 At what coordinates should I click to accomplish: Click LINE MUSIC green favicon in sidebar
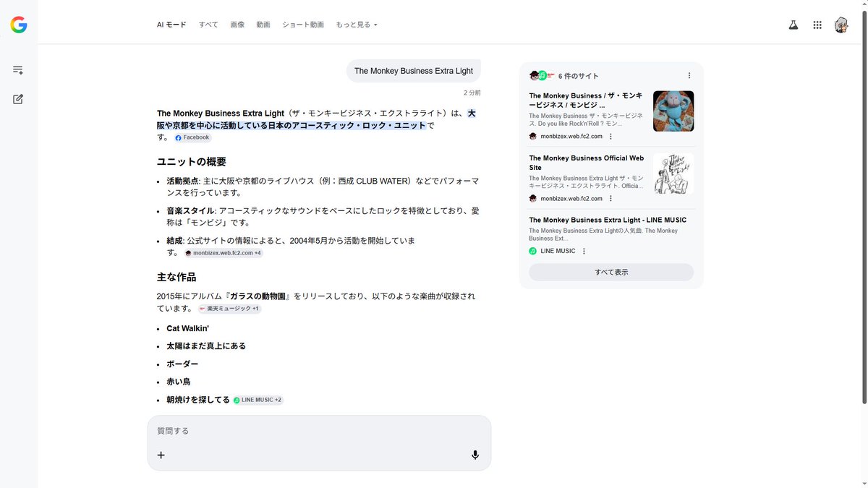pos(533,251)
